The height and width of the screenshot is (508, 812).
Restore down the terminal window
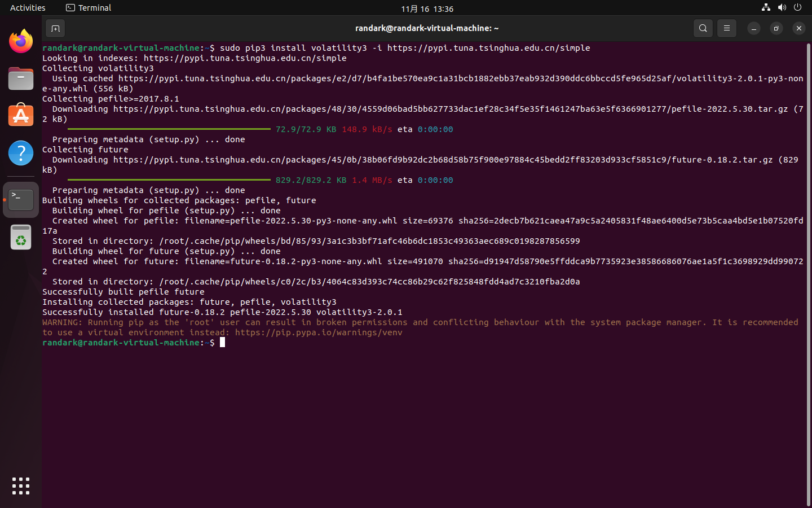tap(776, 28)
